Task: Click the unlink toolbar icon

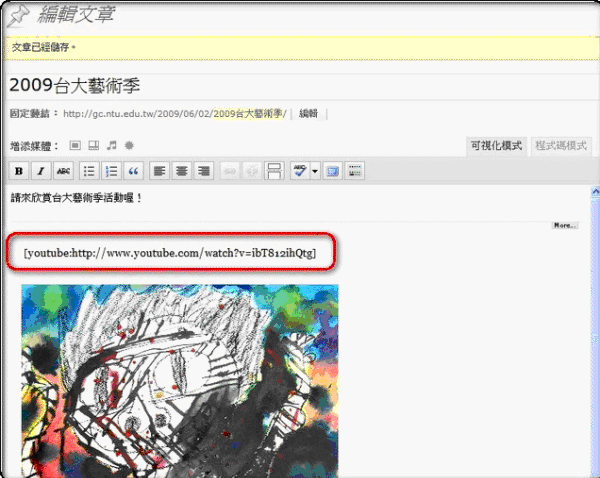Action: pyautogui.click(x=252, y=171)
